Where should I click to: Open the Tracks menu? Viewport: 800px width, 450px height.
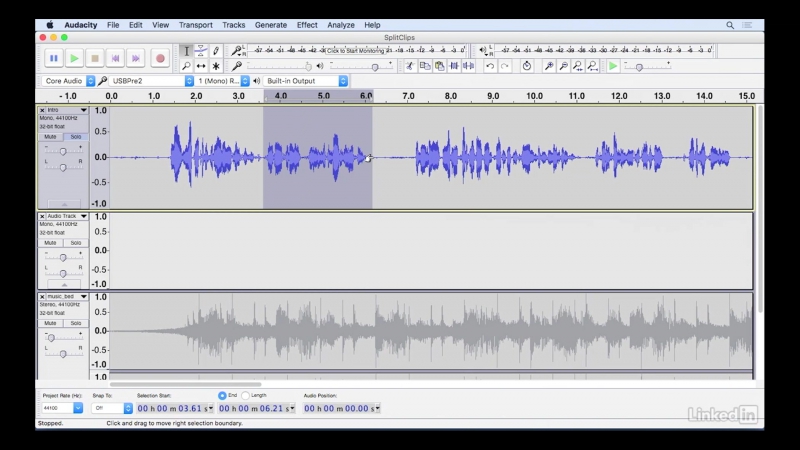pyautogui.click(x=234, y=25)
